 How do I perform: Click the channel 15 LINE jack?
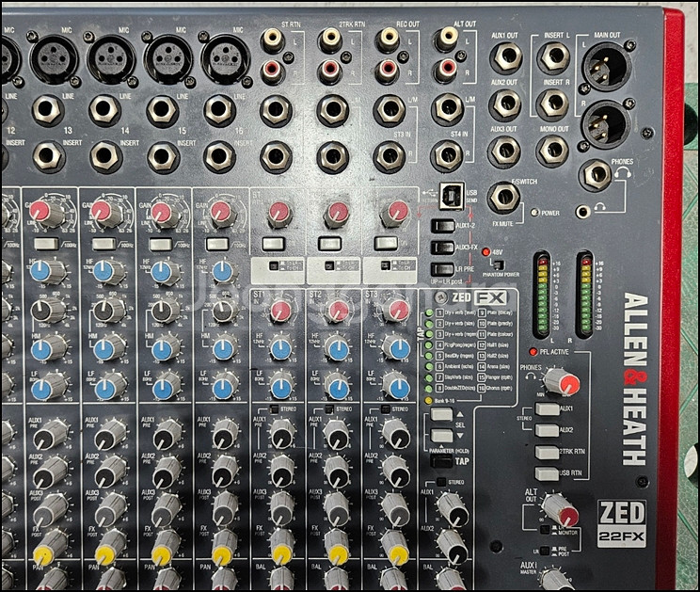click(x=162, y=110)
